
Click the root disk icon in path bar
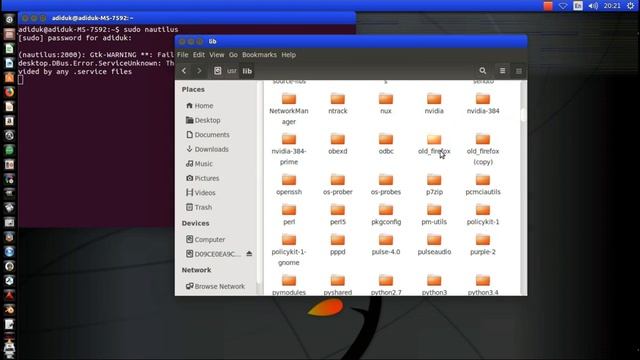[x=218, y=71]
